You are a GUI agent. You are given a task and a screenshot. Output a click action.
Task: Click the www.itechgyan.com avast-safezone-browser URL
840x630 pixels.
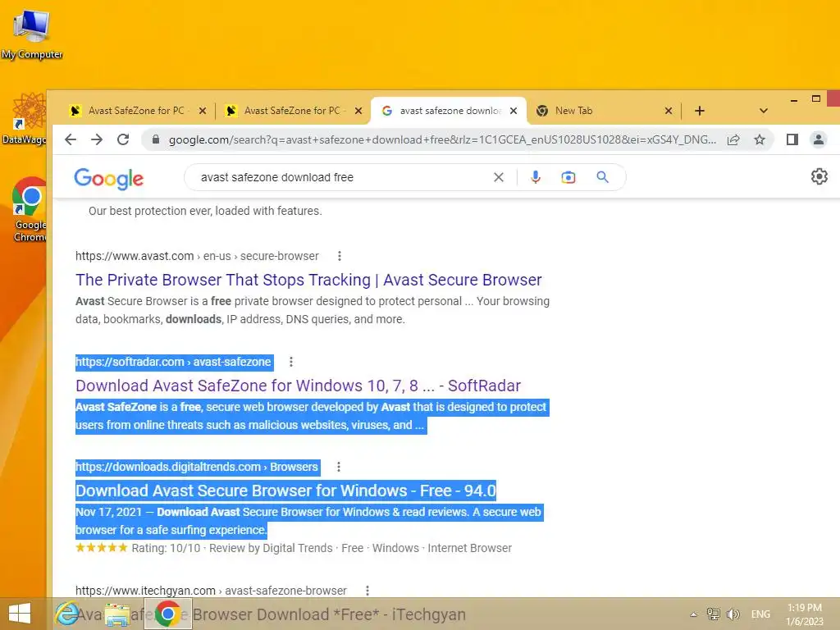point(211,591)
